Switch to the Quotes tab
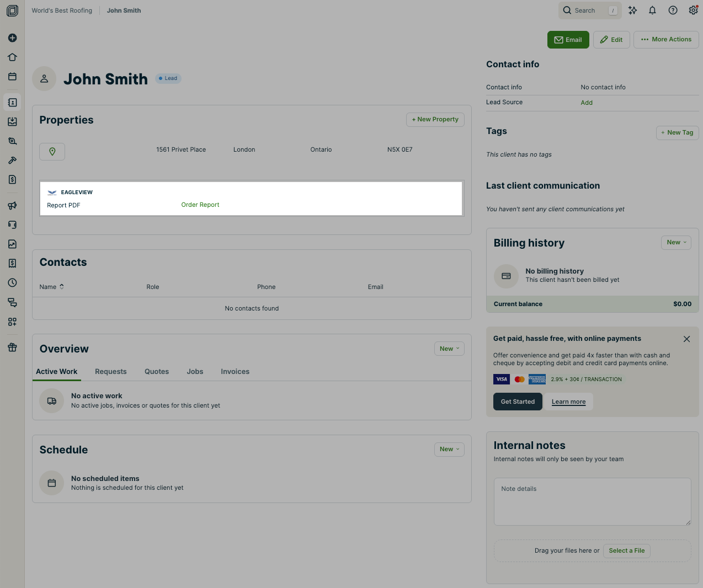 tap(157, 372)
